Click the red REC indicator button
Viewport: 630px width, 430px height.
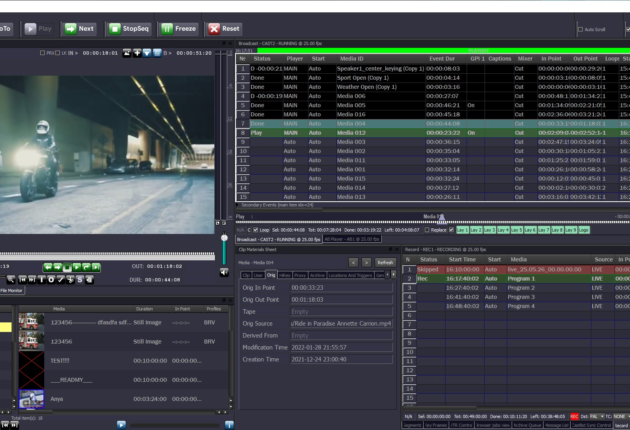574,417
